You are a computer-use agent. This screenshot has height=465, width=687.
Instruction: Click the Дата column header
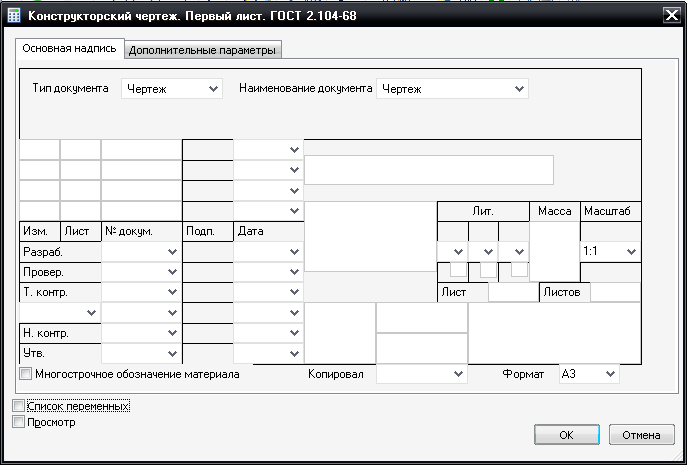pyautogui.click(x=268, y=231)
